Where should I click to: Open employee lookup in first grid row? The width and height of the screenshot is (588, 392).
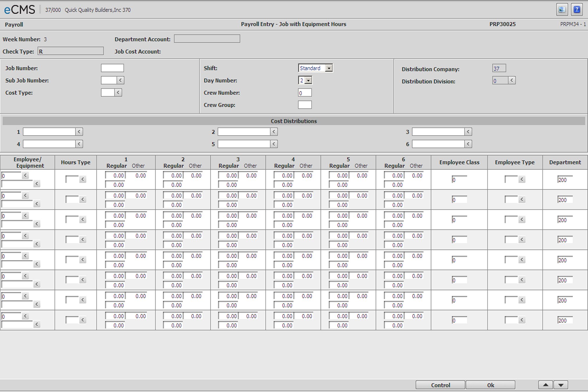tap(25, 175)
